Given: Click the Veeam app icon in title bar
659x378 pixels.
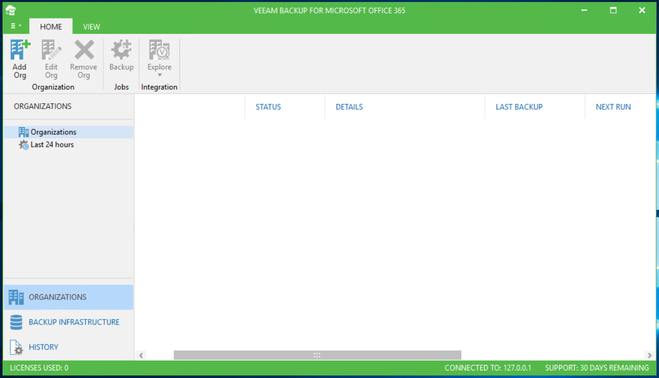Looking at the screenshot, I should pyautogui.click(x=11, y=10).
